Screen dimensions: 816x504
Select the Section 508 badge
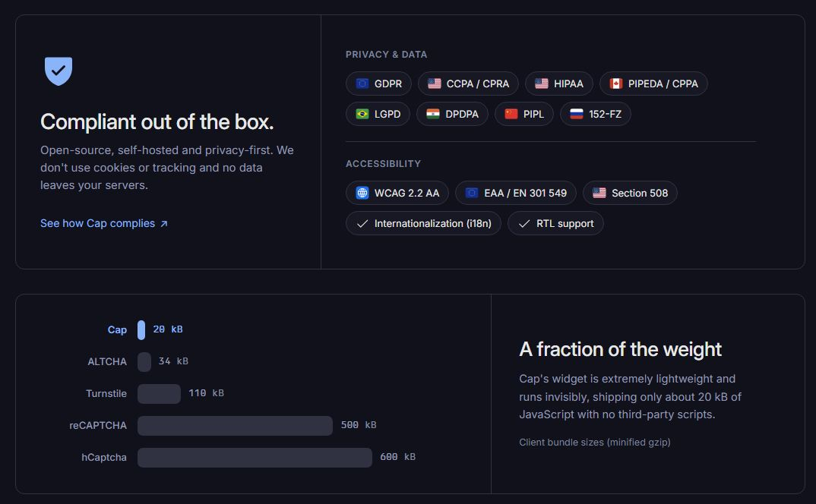pyautogui.click(x=630, y=193)
